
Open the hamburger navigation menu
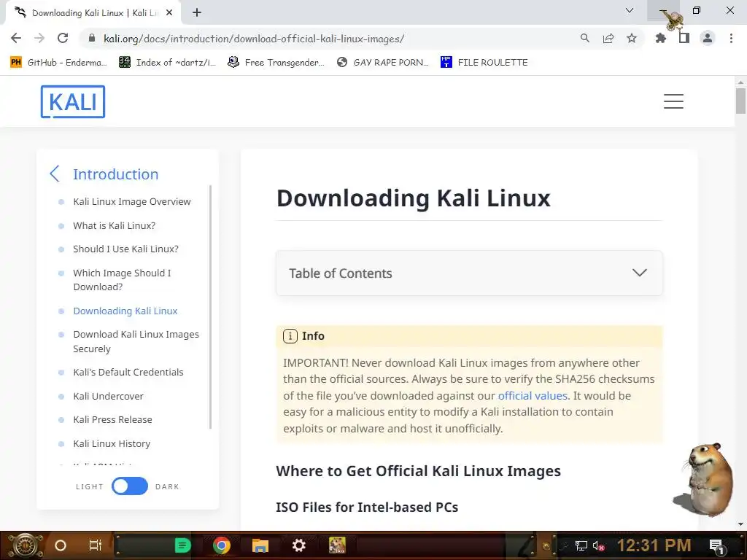pos(673,101)
